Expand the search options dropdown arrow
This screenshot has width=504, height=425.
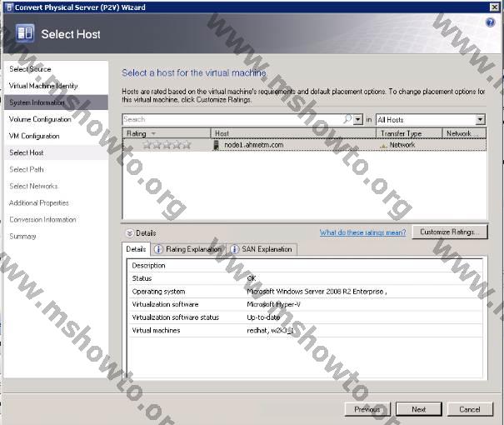(358, 120)
